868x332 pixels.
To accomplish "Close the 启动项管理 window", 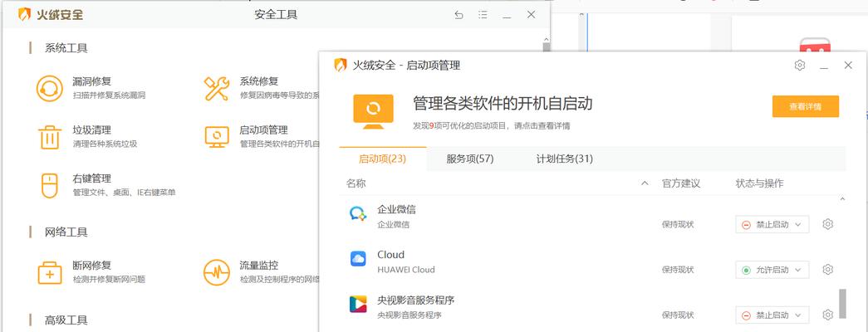I will 848,66.
